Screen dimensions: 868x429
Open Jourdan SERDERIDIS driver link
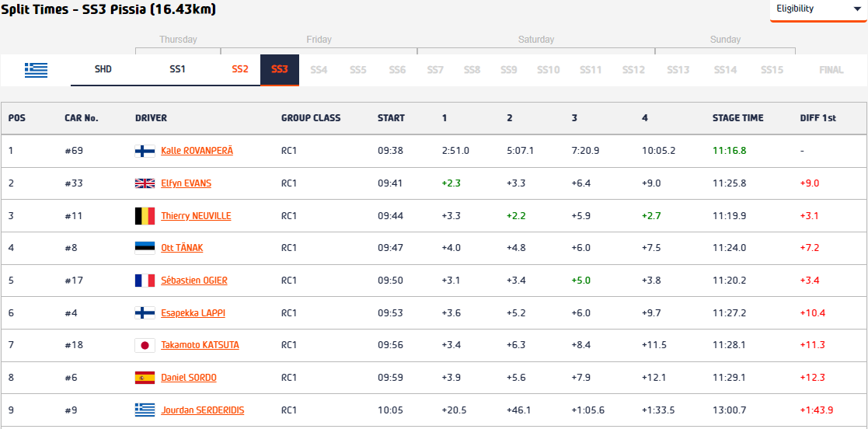(203, 410)
